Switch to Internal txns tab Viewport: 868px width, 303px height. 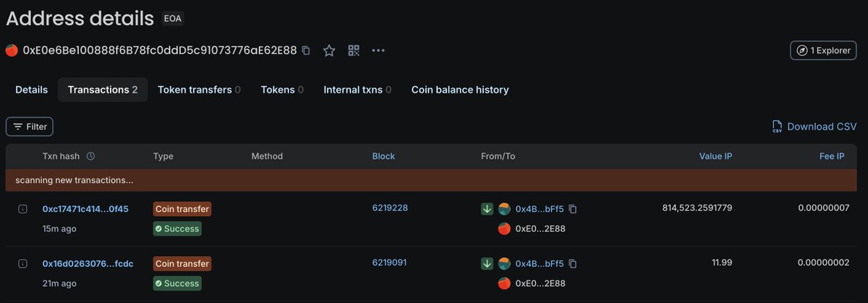pos(357,90)
